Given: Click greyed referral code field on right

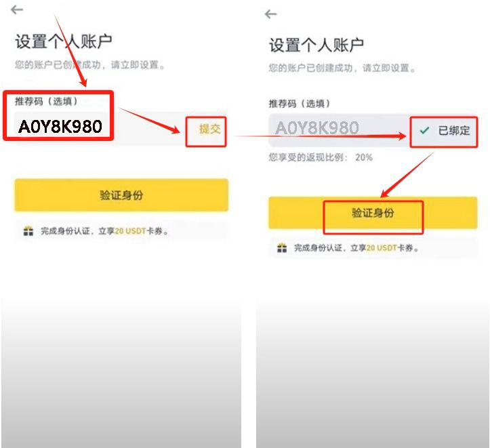Looking at the screenshot, I should (339, 130).
